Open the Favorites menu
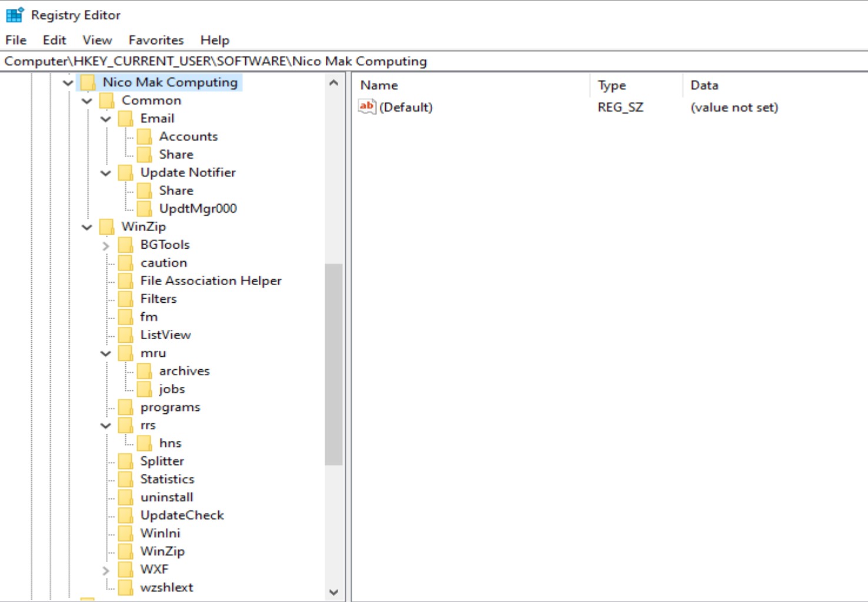 (155, 40)
